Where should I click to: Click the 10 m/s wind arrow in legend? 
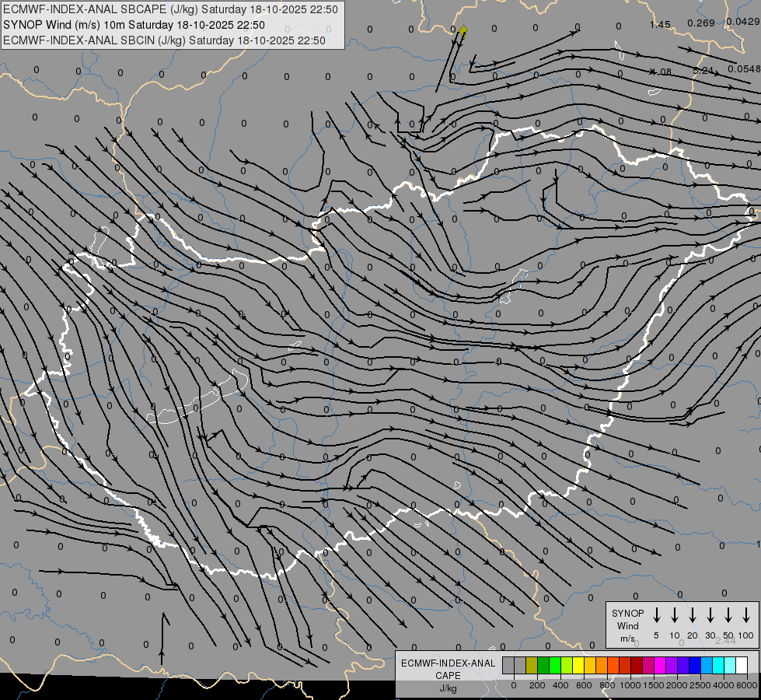click(675, 615)
